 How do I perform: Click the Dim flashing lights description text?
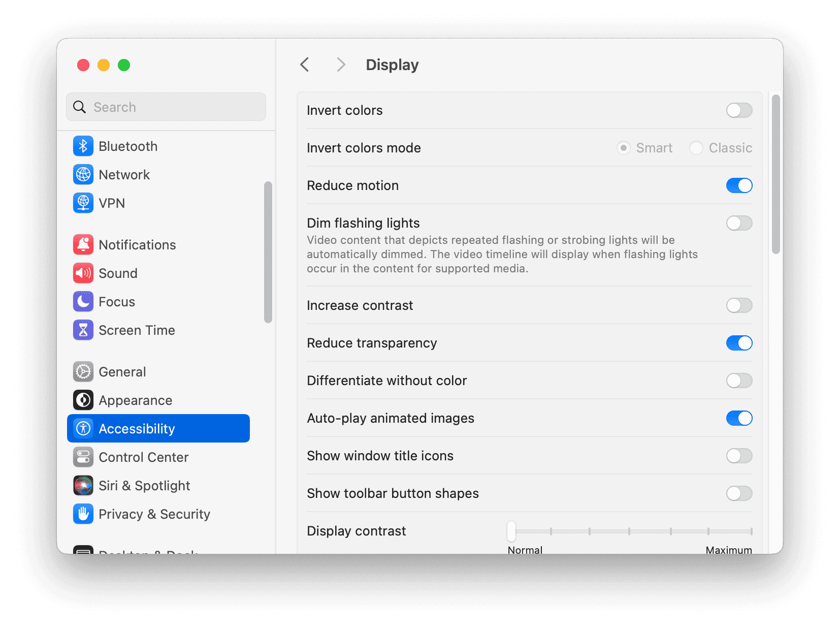click(x=502, y=254)
